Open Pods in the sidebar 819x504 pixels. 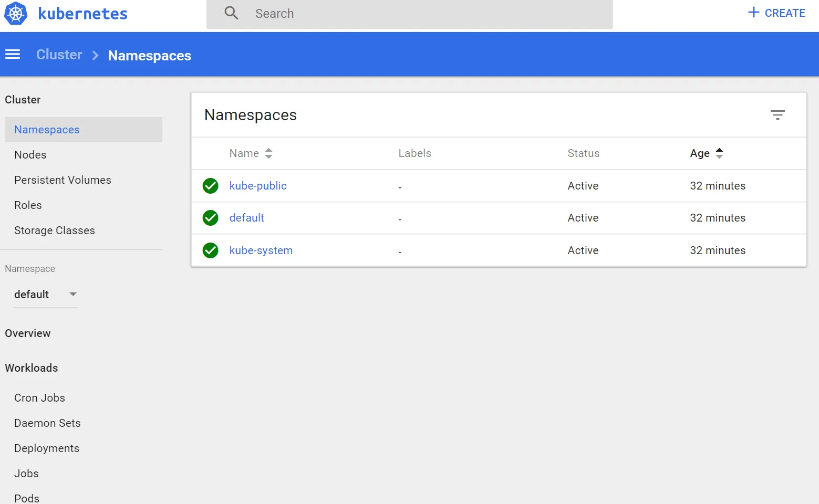point(27,498)
